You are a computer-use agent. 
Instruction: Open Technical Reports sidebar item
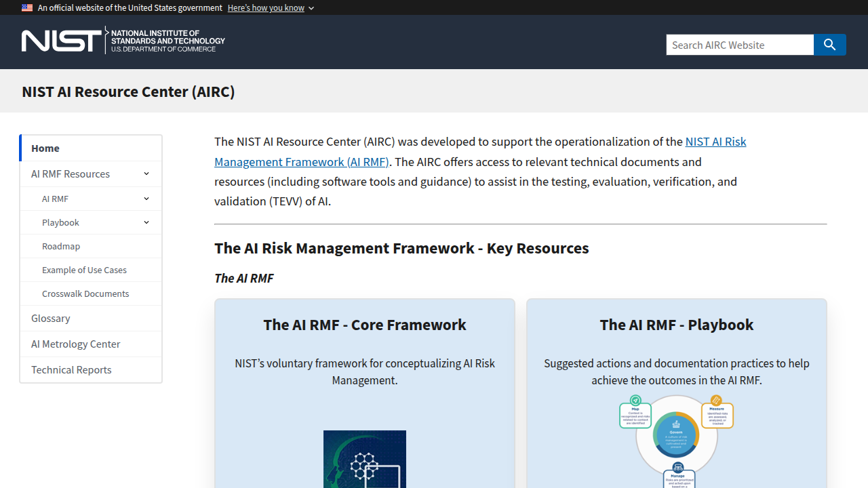tap(91, 369)
